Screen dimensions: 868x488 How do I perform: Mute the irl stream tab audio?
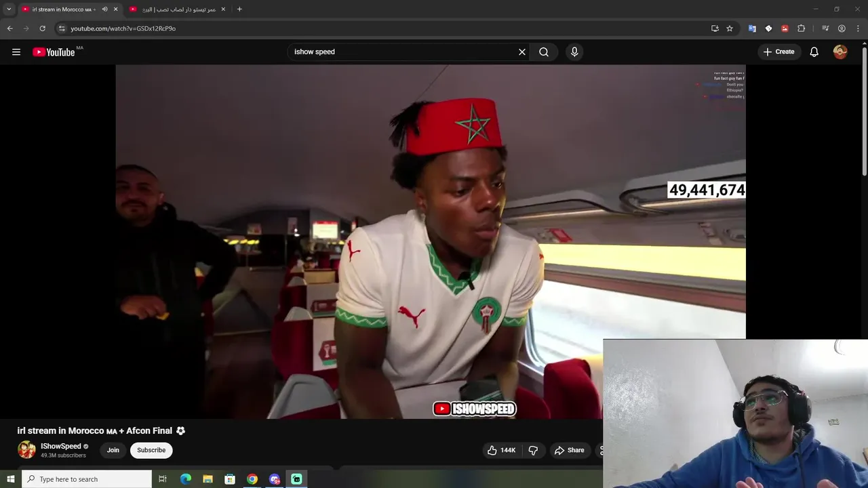104,9
